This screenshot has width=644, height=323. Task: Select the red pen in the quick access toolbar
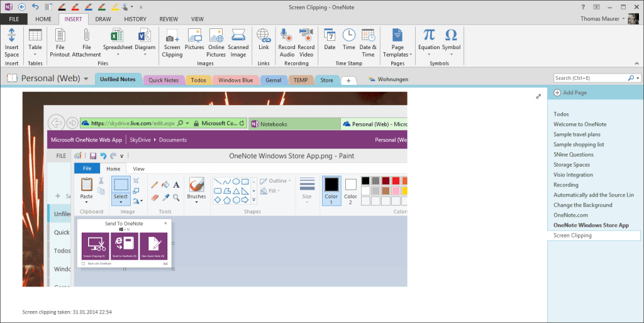(x=75, y=7)
